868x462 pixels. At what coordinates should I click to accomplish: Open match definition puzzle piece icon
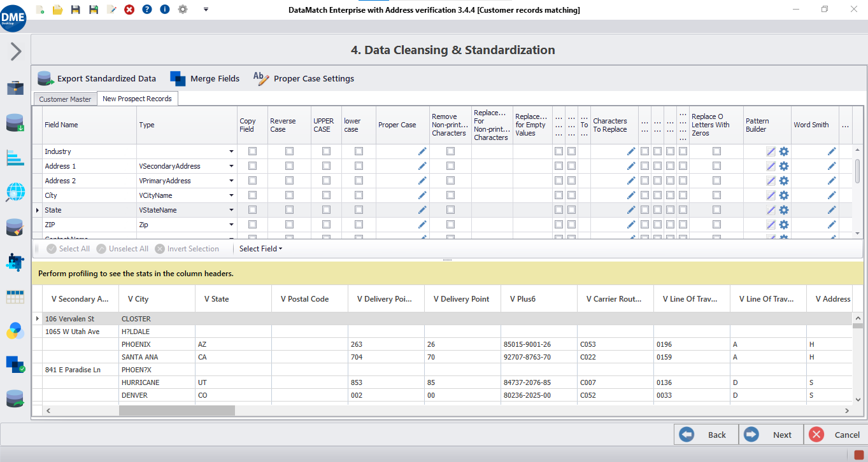click(15, 262)
